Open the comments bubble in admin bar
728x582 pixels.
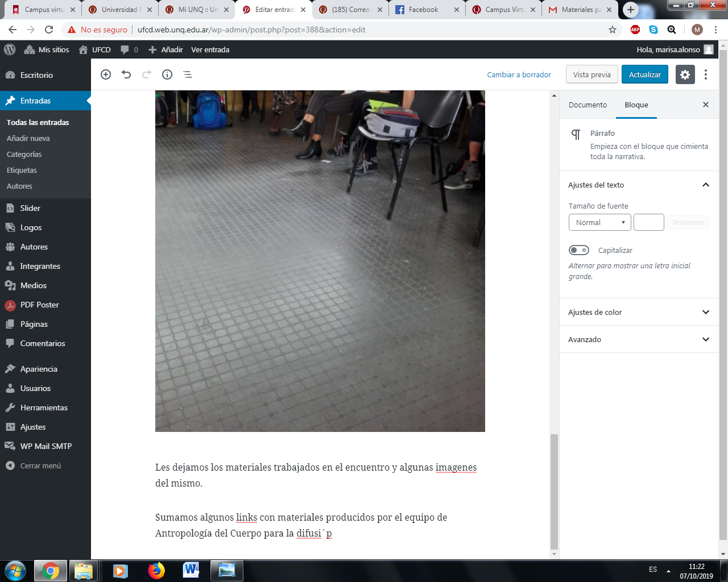[x=129, y=49]
